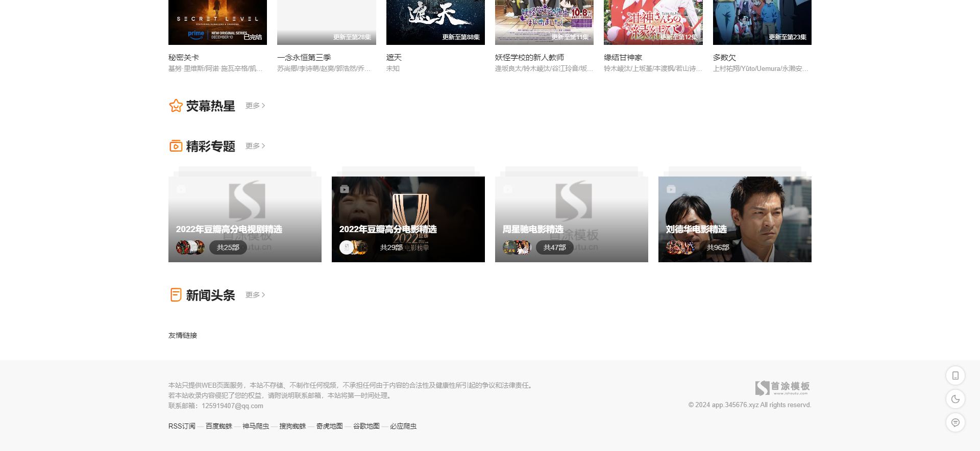This screenshot has height=451, width=980.
Task: Open the 遮天 anime poster
Action: [x=435, y=22]
